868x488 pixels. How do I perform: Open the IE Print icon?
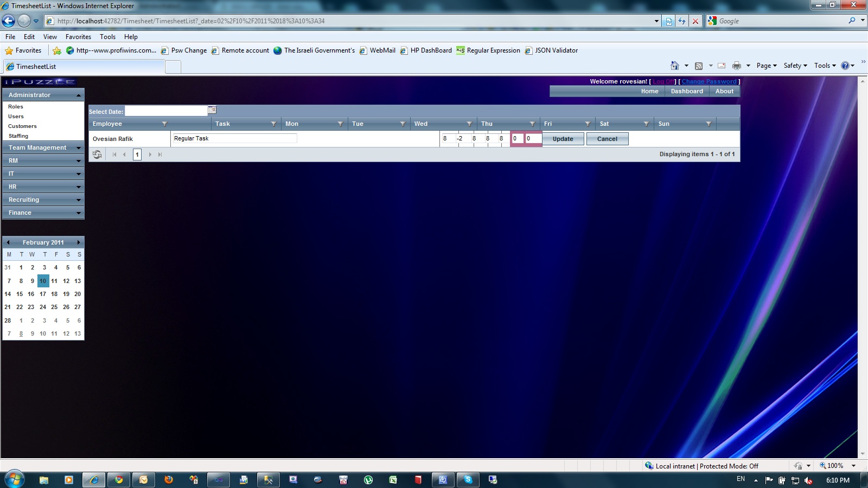pos(736,66)
